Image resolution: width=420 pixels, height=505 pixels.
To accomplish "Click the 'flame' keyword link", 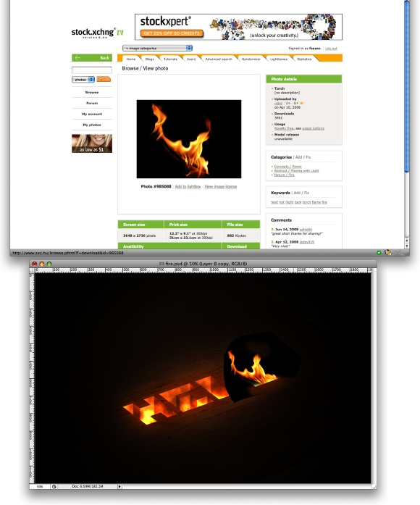I will coord(316,202).
